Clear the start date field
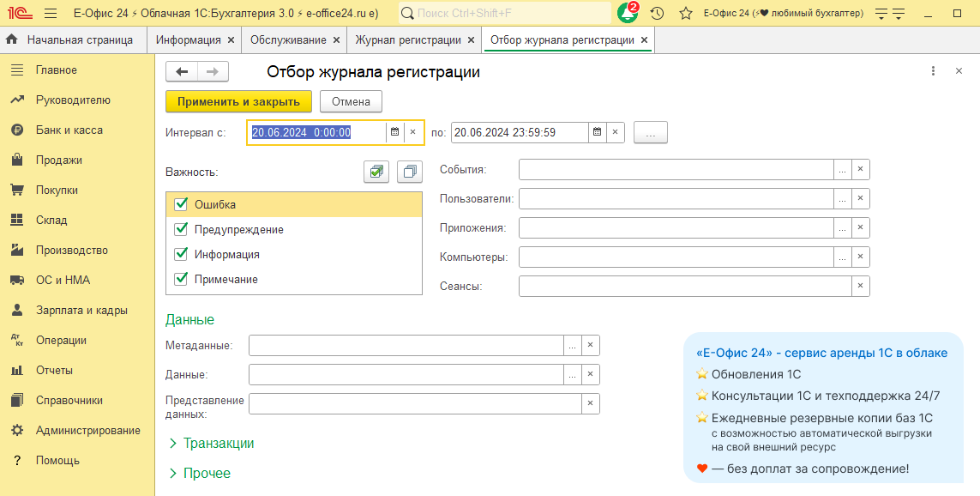Viewport: 980px width, 496px height. point(412,132)
